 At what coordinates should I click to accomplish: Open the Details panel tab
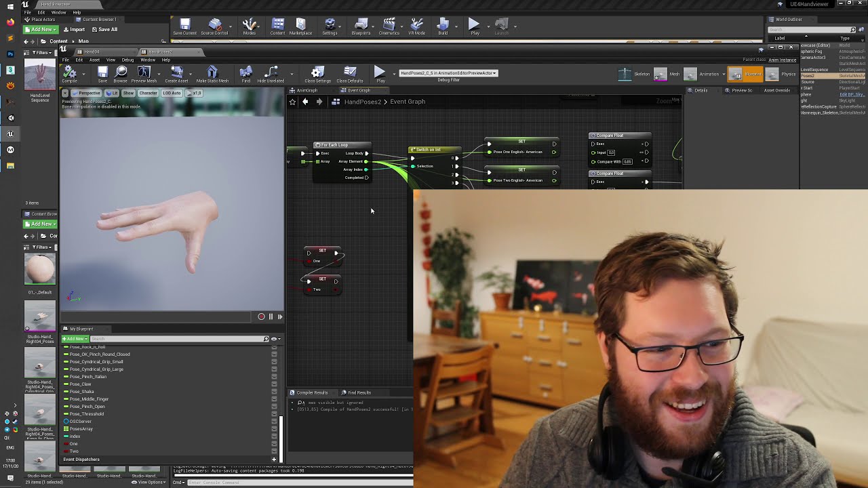click(701, 90)
